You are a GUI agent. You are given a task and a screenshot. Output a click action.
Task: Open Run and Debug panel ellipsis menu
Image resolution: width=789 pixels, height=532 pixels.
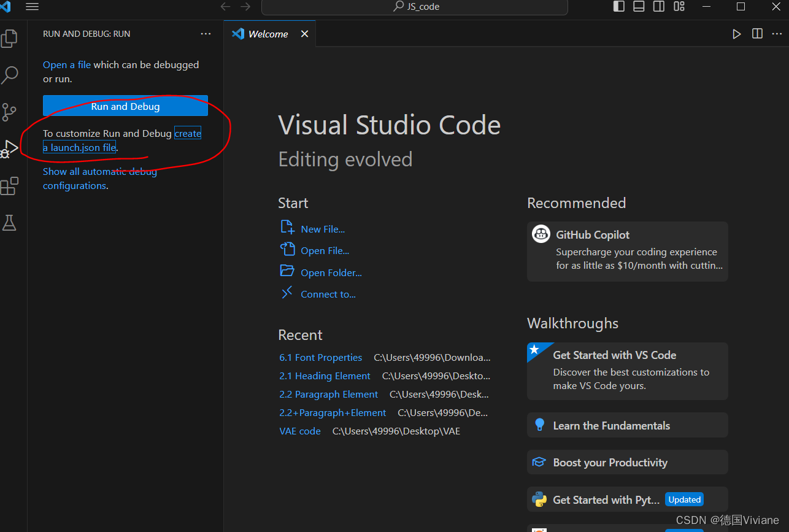point(206,34)
